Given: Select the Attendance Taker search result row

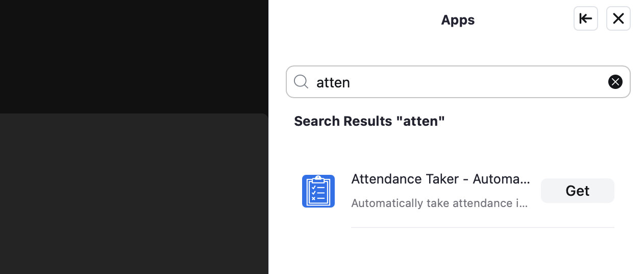Looking at the screenshot, I should point(458,191).
